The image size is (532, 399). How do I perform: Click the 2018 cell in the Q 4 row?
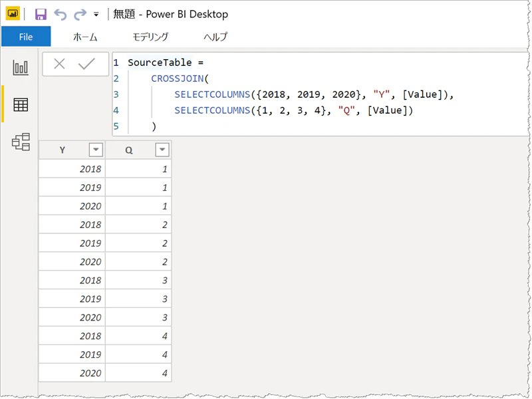pos(72,336)
